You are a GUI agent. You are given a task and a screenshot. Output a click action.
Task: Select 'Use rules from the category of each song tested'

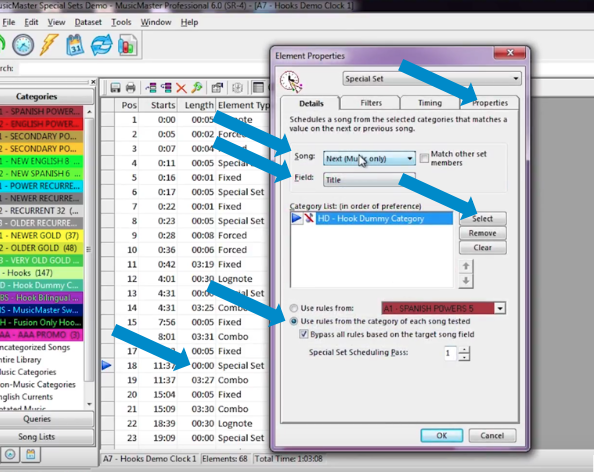click(294, 321)
